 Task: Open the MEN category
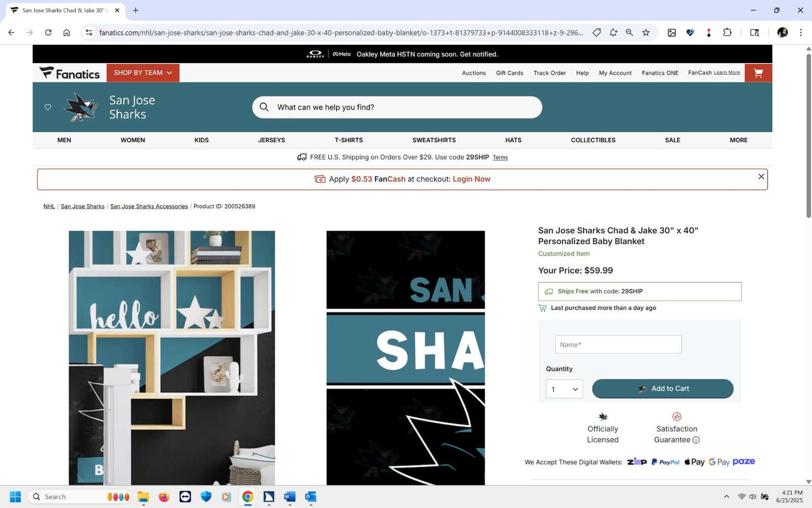pyautogui.click(x=64, y=140)
